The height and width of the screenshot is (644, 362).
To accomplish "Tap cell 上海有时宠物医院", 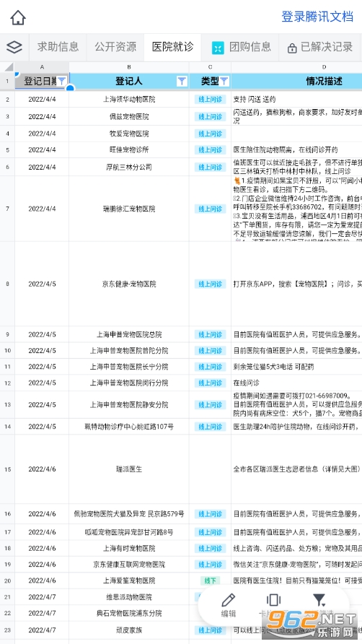I will click(x=129, y=548).
